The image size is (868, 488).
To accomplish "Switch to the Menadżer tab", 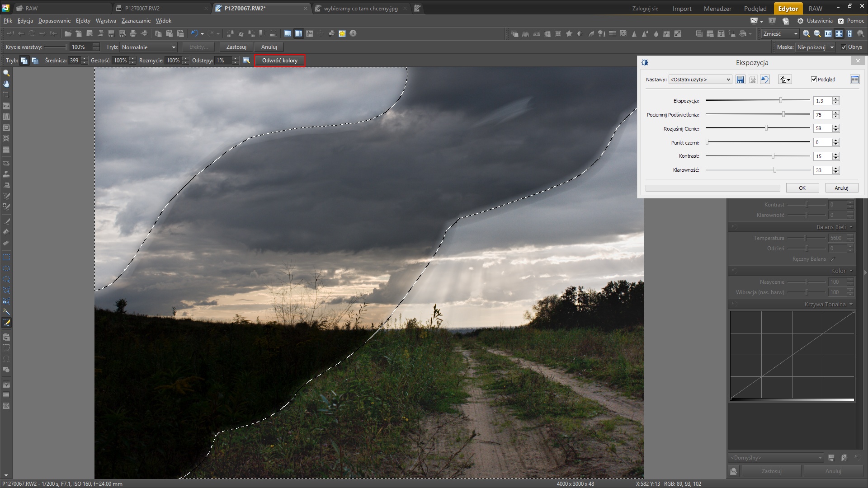I will point(717,9).
